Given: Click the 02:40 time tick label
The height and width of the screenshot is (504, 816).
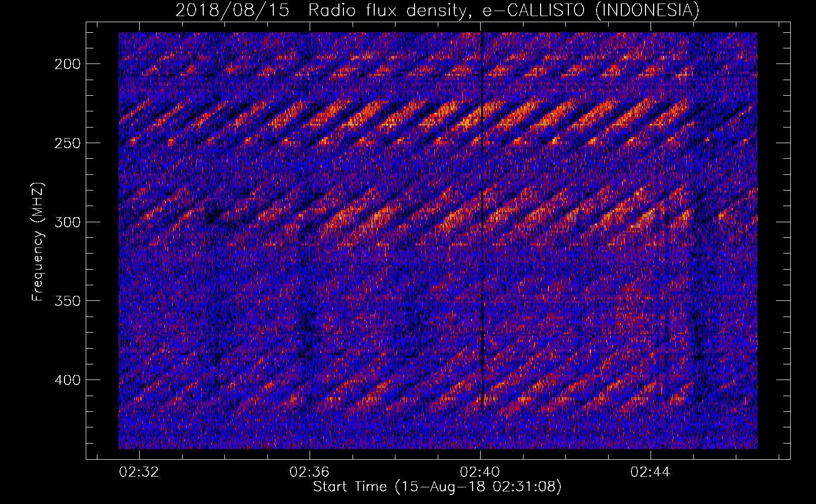Looking at the screenshot, I should pos(480,472).
